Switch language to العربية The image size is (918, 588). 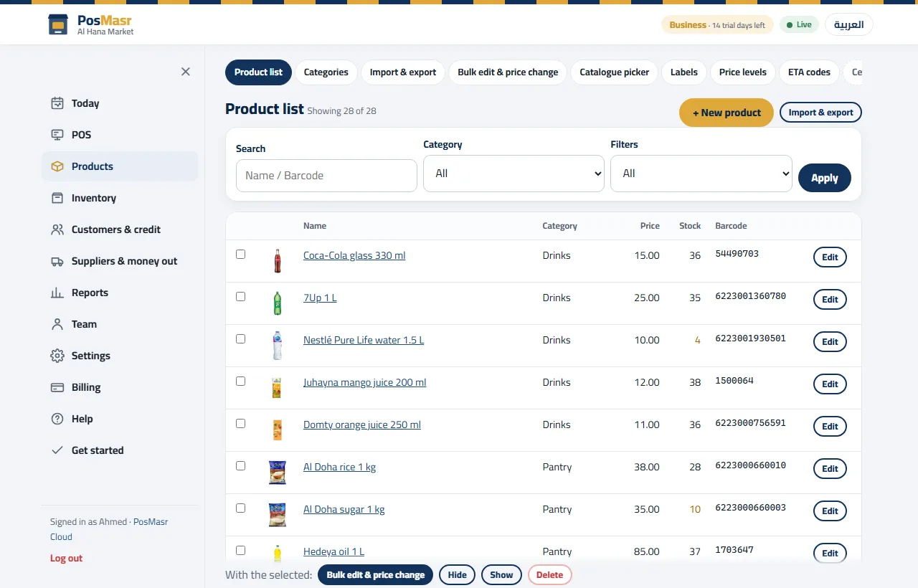[849, 25]
